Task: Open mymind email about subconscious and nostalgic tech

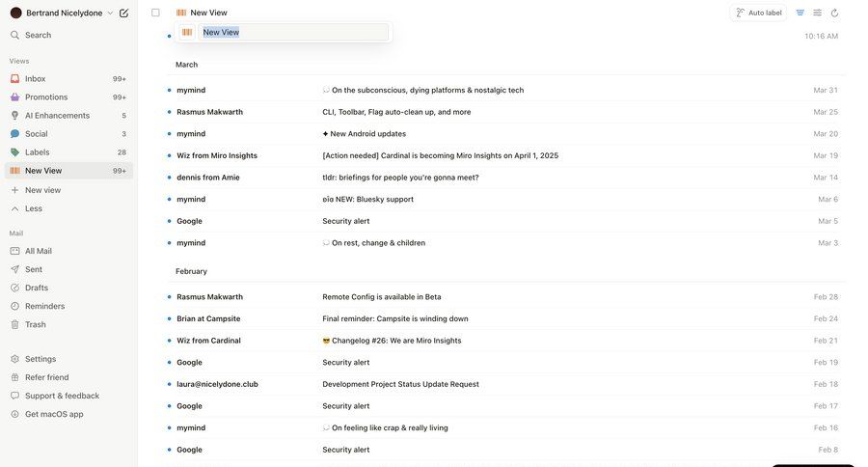Action: pyautogui.click(x=505, y=90)
